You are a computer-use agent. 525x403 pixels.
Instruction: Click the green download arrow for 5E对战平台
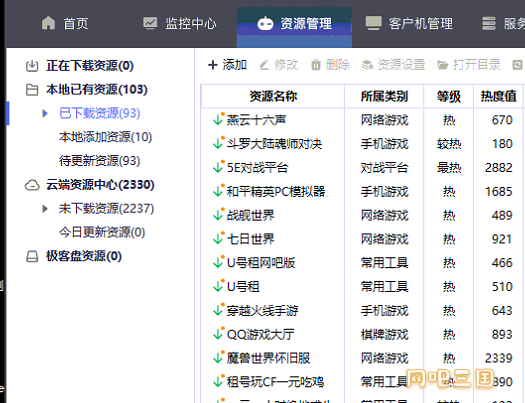coord(218,167)
